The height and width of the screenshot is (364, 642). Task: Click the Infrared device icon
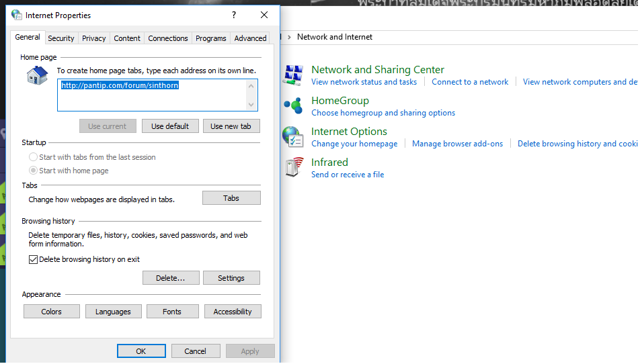click(294, 167)
